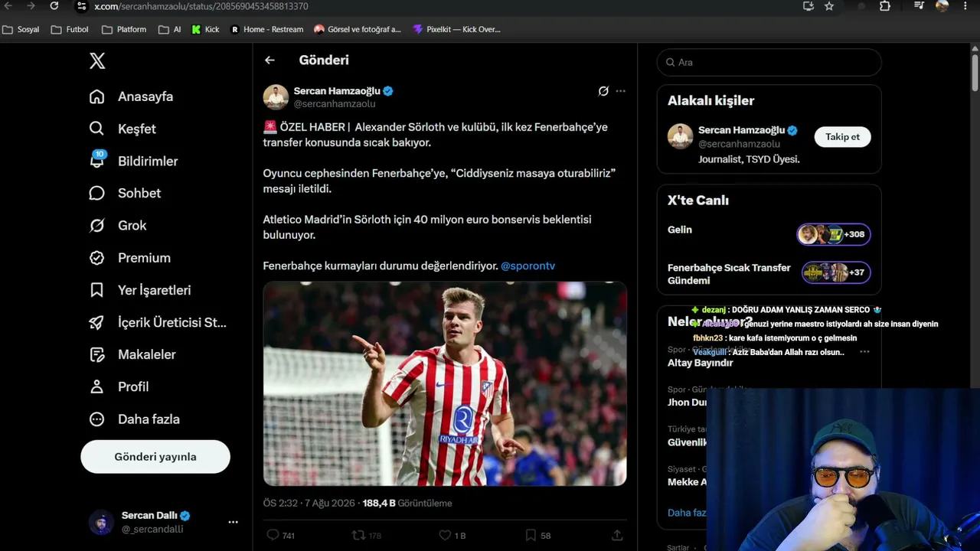Screen dimensions: 980x551
Task: Open the Pixelkit — Kick Over bookmark
Action: point(456,30)
